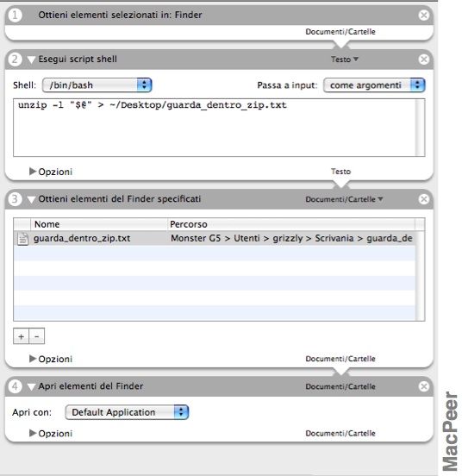Delete the 'Ottieni elementi del Finder specificati' action
Viewport: 462px width, 476px height.
pyautogui.click(x=423, y=199)
